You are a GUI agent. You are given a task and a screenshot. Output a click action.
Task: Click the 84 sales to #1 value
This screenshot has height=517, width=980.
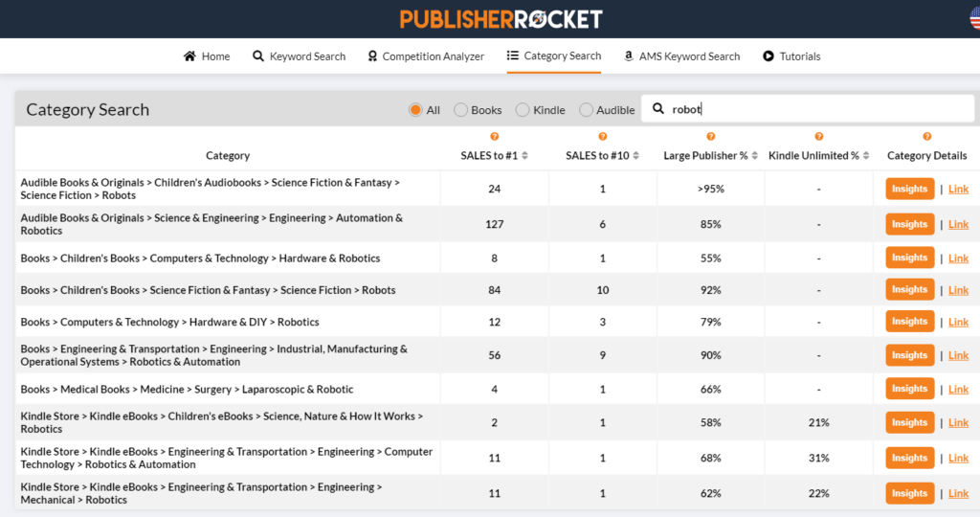[495, 290]
